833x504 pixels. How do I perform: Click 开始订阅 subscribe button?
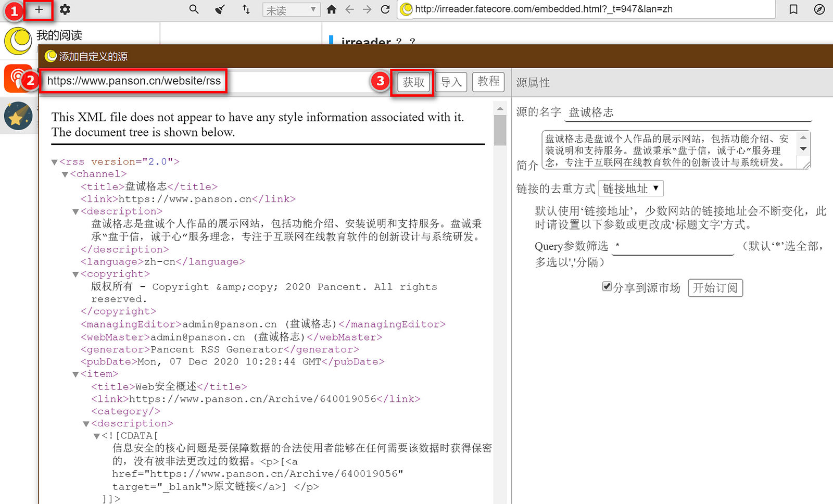tap(715, 288)
